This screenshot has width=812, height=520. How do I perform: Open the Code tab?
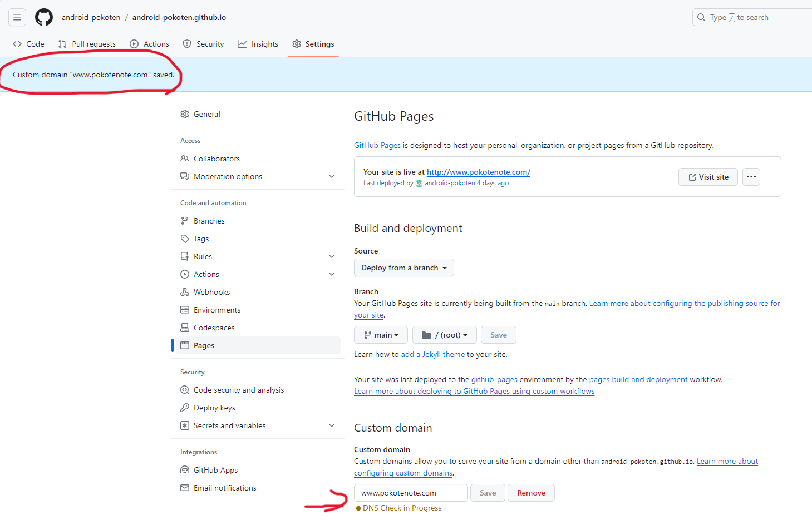[x=28, y=44]
